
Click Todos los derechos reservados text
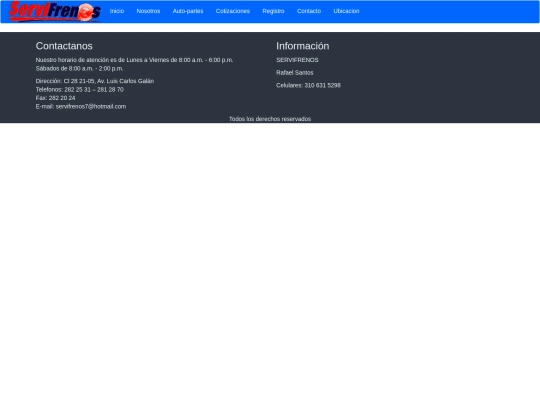[270, 119]
